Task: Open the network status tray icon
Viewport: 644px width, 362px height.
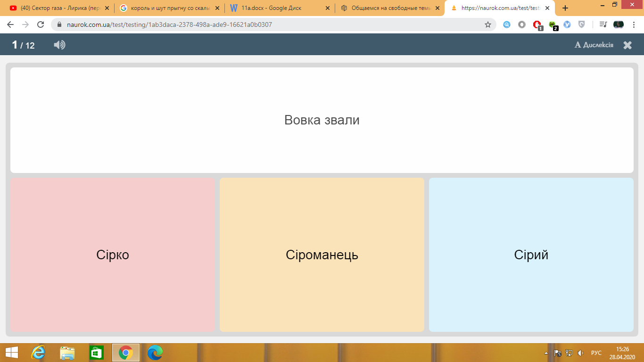Action: click(569, 353)
